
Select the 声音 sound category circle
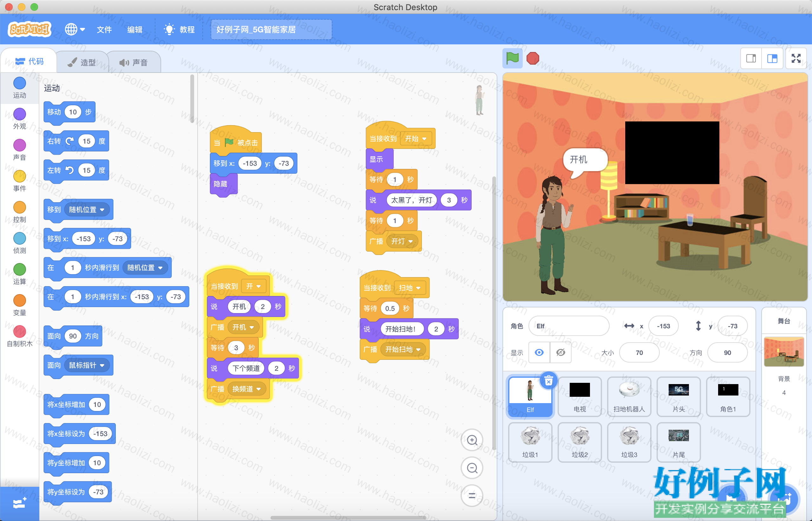click(x=20, y=145)
